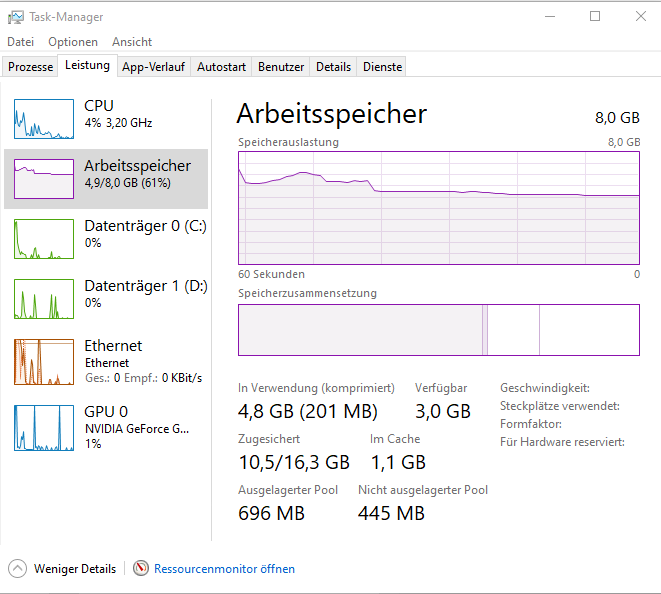Open the Dienste tab
This screenshot has width=661, height=594.
tap(382, 67)
